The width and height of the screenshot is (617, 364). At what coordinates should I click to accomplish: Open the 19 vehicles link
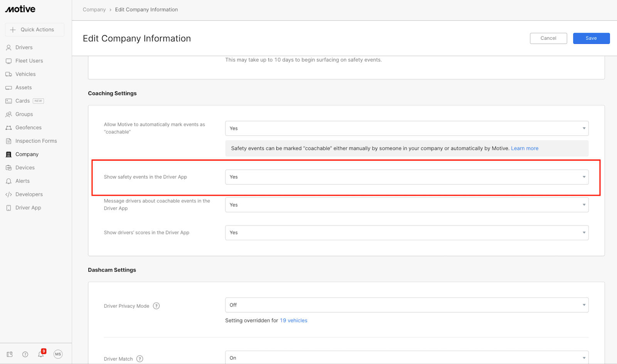pyautogui.click(x=293, y=320)
